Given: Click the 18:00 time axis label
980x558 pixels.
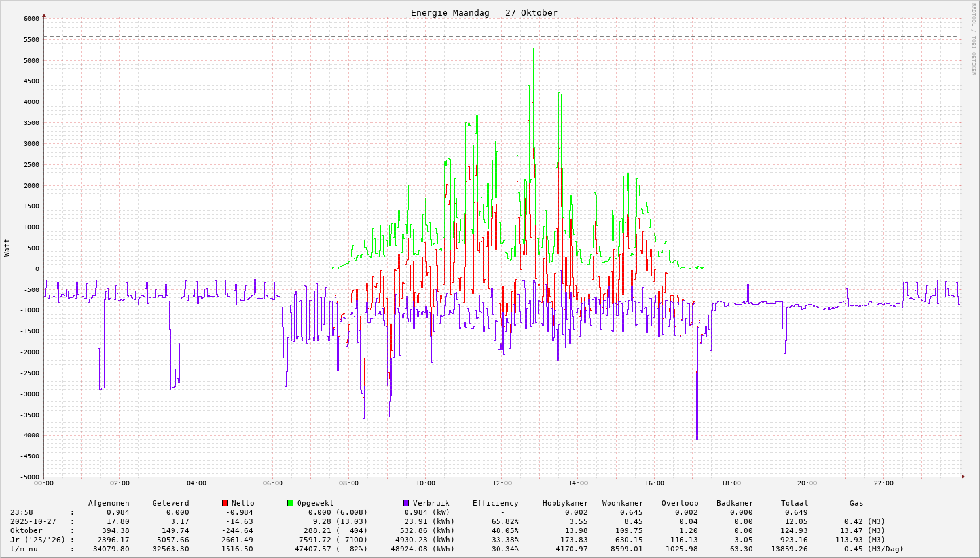Looking at the screenshot, I should 731,483.
